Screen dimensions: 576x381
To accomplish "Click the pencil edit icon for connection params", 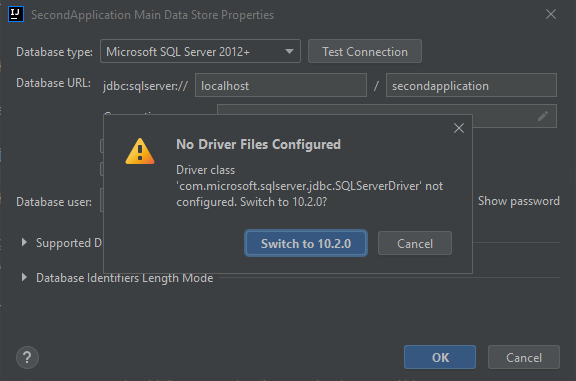I will coord(543,116).
